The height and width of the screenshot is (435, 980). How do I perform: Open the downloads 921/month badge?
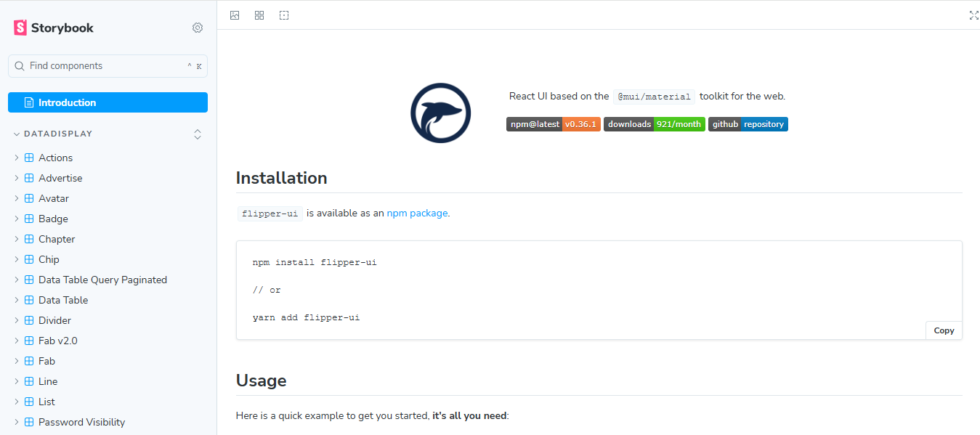pos(655,124)
